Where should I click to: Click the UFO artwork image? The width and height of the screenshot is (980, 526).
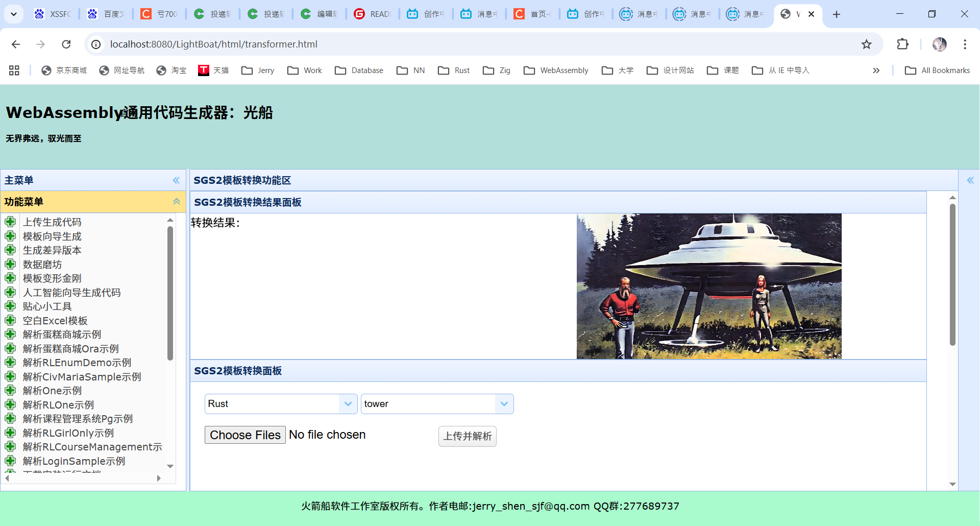[x=708, y=286]
